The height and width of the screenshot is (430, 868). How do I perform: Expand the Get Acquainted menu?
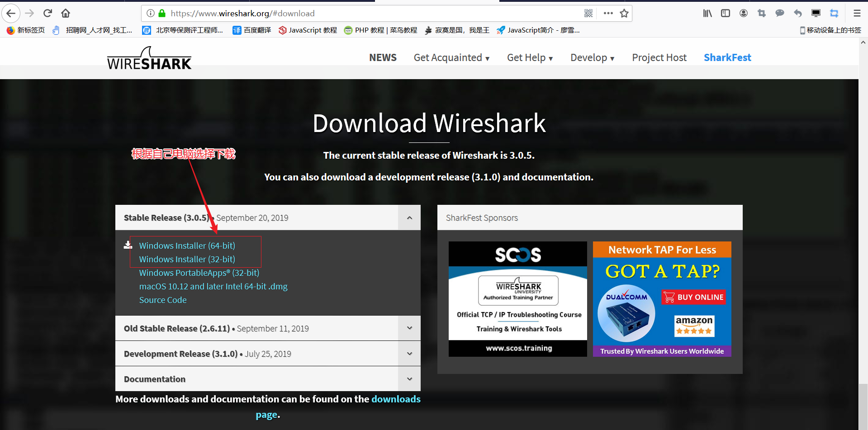451,57
